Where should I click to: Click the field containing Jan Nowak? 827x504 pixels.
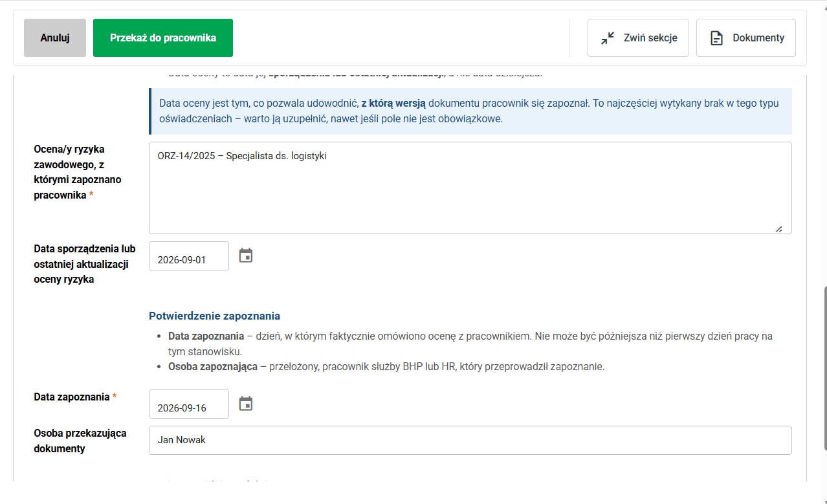click(470, 440)
